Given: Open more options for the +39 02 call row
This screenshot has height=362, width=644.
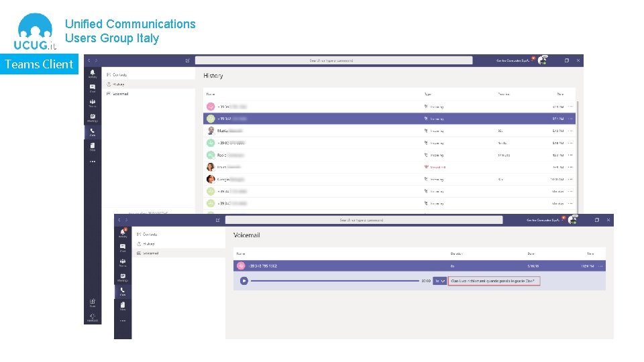Looking at the screenshot, I should (x=570, y=143).
